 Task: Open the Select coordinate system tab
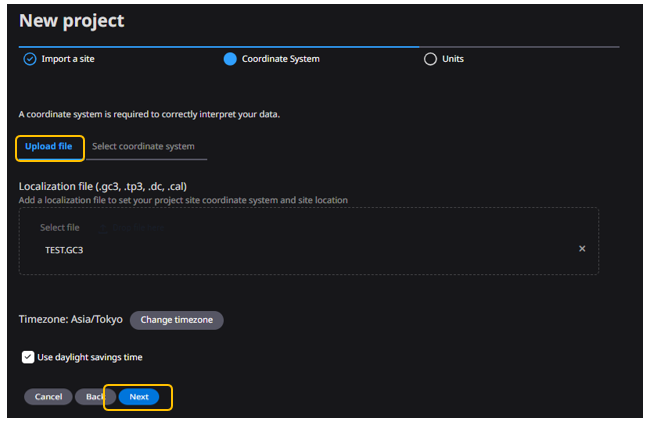(x=143, y=147)
